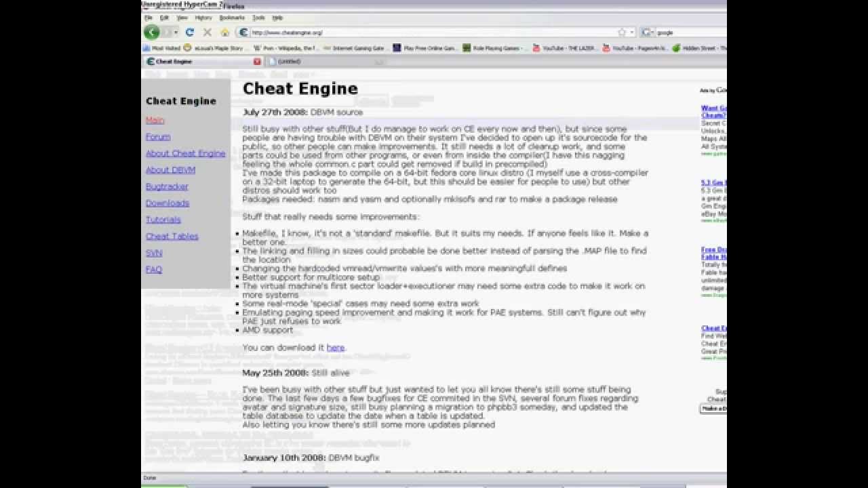Open the back/forward history dropdown arrow
This screenshot has height=488, width=868.
coord(176,32)
